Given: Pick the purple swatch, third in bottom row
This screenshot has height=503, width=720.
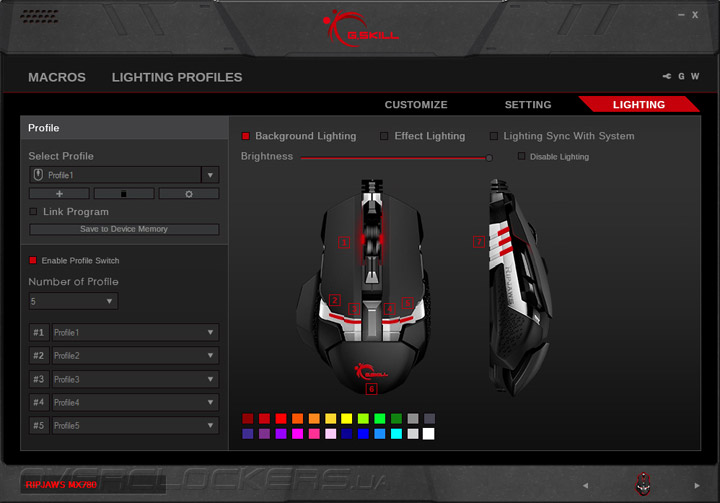Looking at the screenshot, I should 281,434.
